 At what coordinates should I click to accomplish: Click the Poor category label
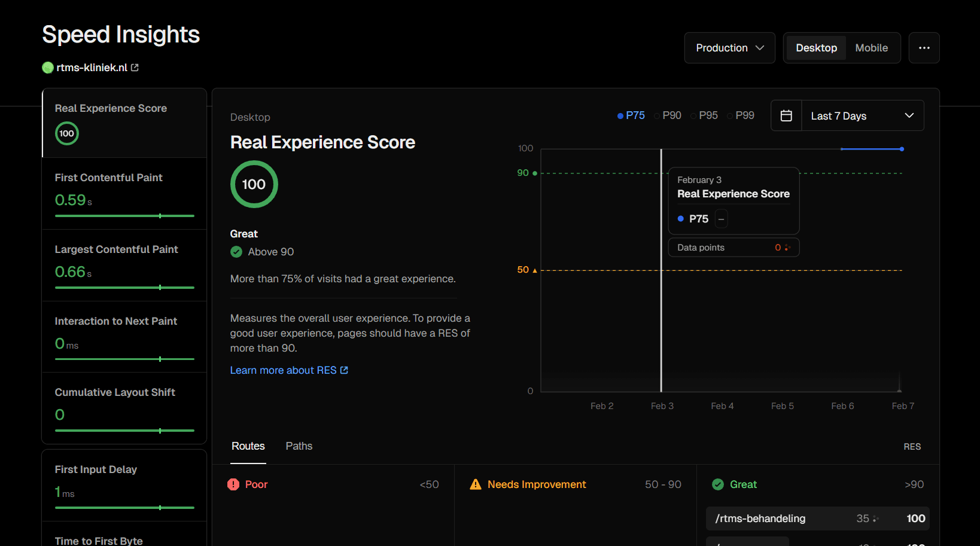click(256, 484)
